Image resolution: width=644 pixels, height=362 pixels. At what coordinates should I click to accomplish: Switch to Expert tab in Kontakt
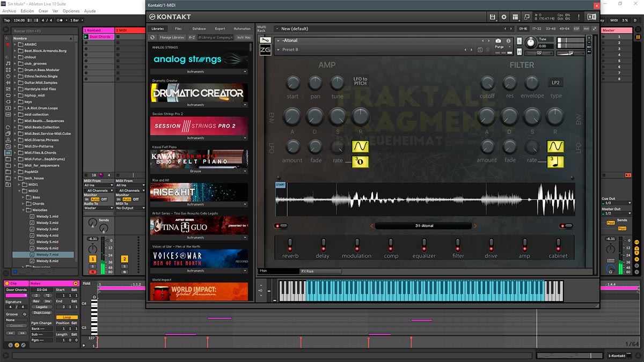tap(220, 28)
